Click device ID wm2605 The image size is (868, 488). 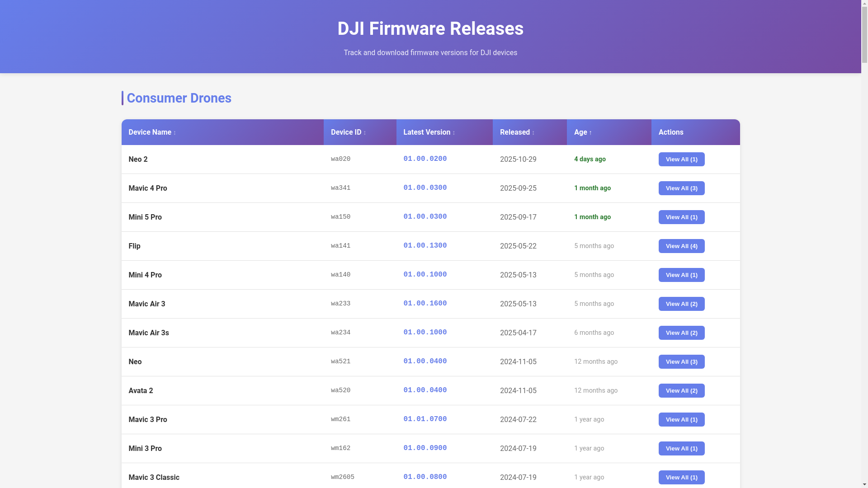click(343, 477)
